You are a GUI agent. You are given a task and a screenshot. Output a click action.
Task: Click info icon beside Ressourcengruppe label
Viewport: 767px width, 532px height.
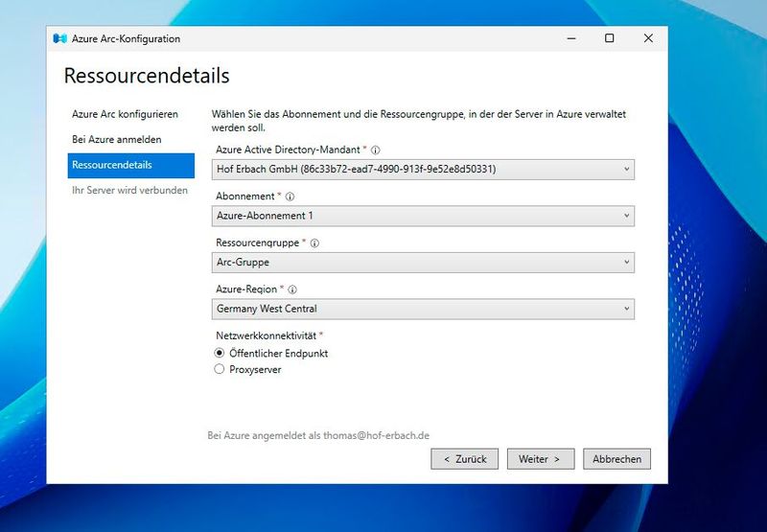pos(314,243)
